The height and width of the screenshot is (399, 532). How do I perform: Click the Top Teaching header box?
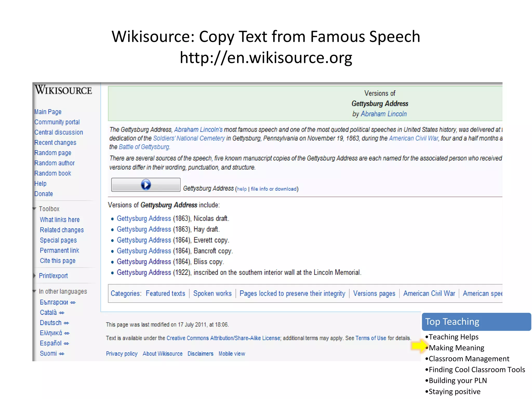click(476, 322)
